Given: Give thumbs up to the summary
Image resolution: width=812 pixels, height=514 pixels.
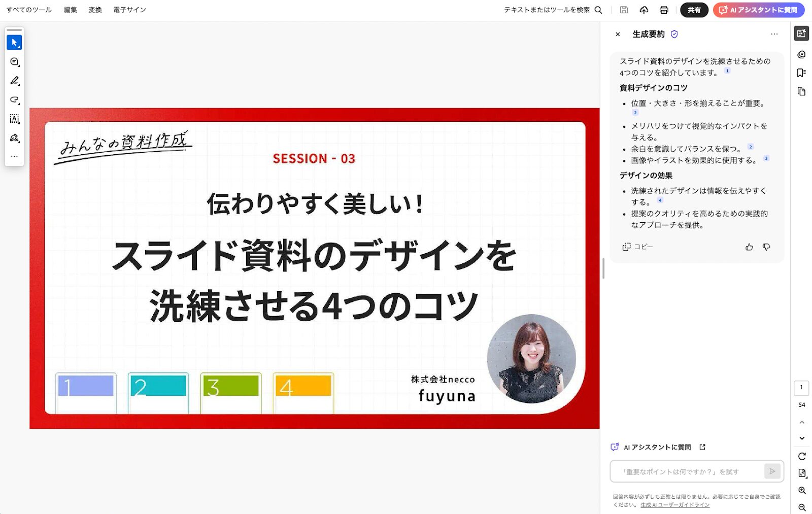Looking at the screenshot, I should point(749,247).
